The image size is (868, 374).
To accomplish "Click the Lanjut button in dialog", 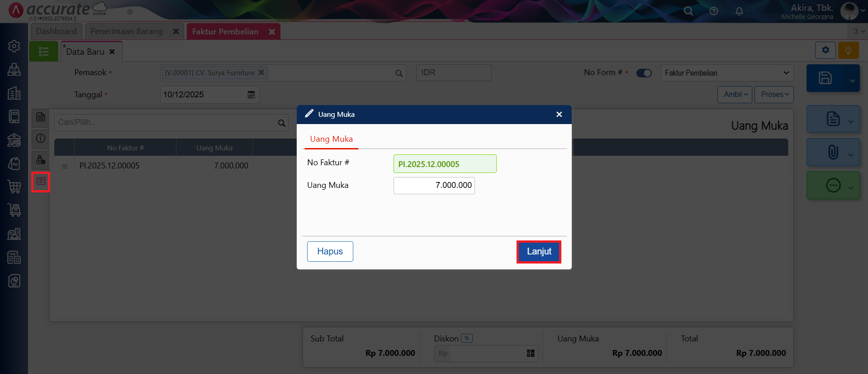I will point(539,252).
